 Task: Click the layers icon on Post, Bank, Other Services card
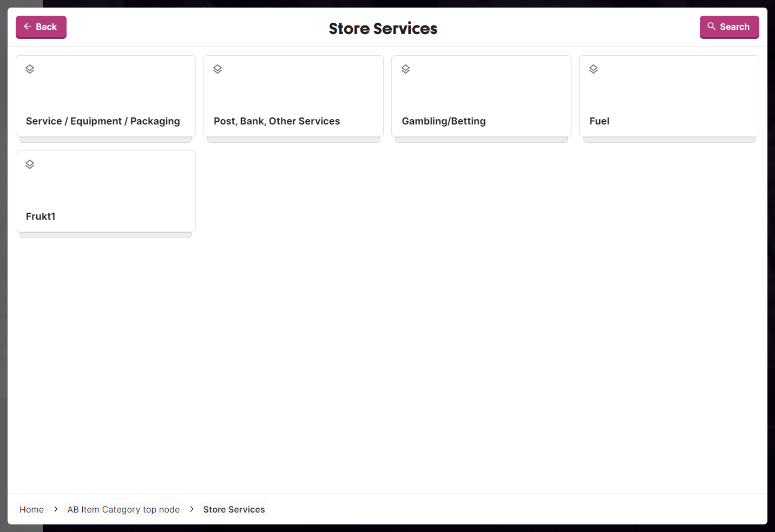(x=218, y=69)
